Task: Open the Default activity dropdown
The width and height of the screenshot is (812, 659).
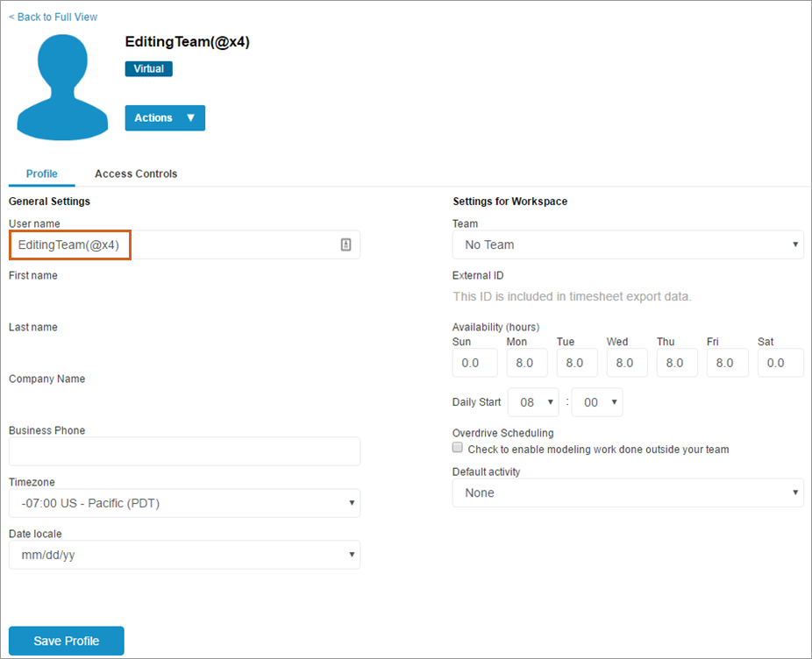Action: tap(628, 492)
